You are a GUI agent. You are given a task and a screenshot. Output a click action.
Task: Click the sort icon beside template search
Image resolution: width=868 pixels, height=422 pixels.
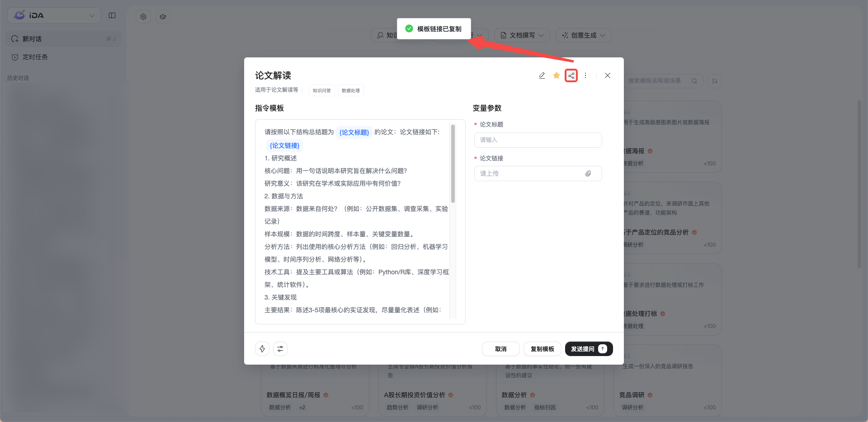point(715,81)
